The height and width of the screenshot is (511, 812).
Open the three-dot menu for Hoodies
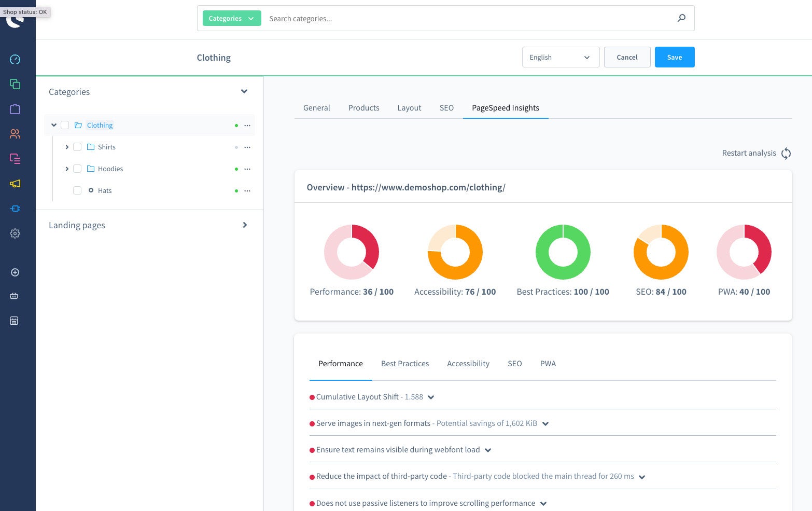247,169
